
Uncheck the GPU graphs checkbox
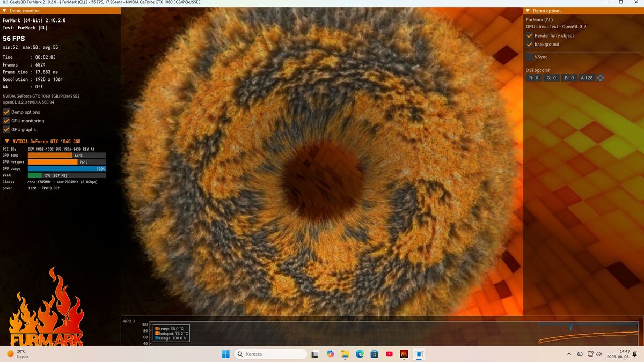point(6,129)
